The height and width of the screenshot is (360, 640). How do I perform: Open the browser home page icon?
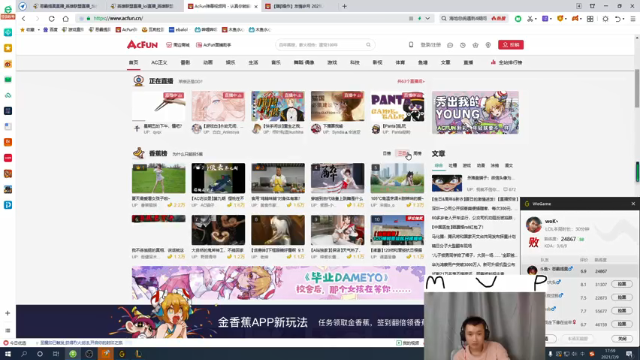pyautogui.click(x=65, y=18)
